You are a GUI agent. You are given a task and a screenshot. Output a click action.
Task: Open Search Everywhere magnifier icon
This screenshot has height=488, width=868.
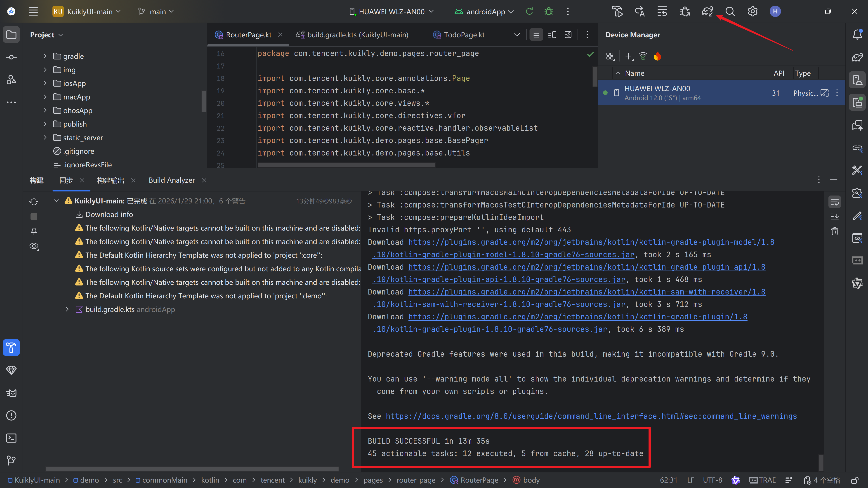point(730,12)
